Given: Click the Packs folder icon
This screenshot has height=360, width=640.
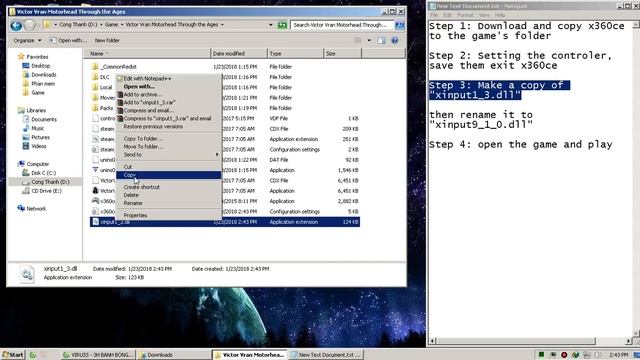Looking at the screenshot, I should point(95,108).
